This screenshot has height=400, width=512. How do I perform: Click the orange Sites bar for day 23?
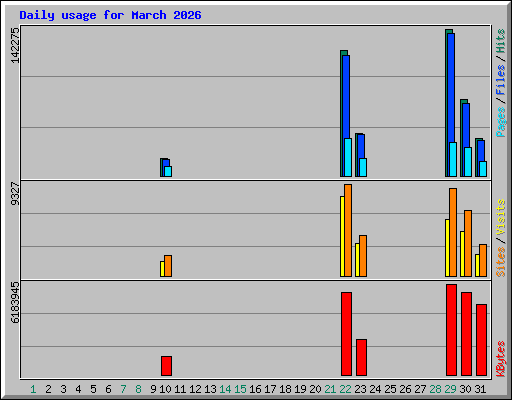[x=363, y=256]
